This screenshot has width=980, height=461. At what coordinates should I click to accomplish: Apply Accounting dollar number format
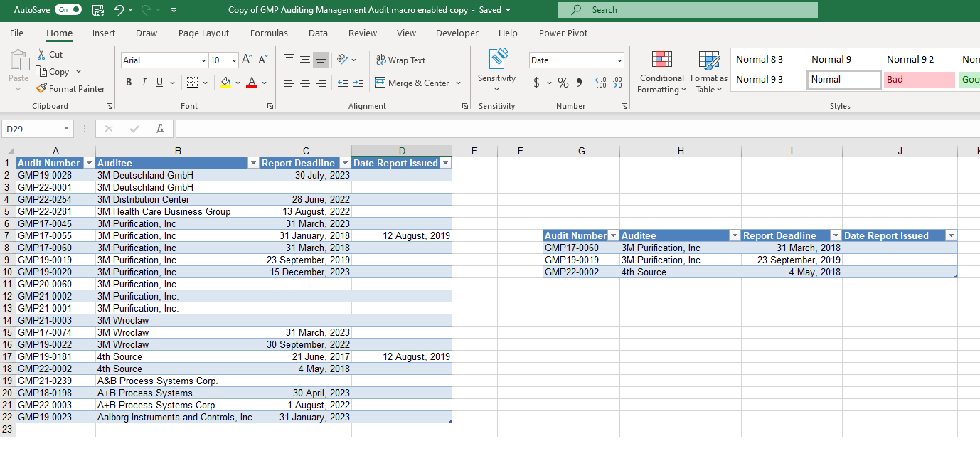(536, 83)
